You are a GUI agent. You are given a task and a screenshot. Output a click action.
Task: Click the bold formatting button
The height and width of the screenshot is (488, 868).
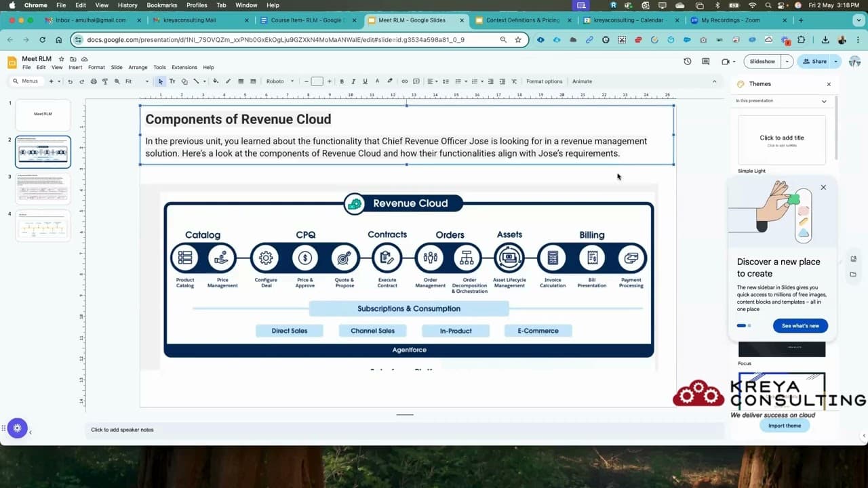click(342, 81)
